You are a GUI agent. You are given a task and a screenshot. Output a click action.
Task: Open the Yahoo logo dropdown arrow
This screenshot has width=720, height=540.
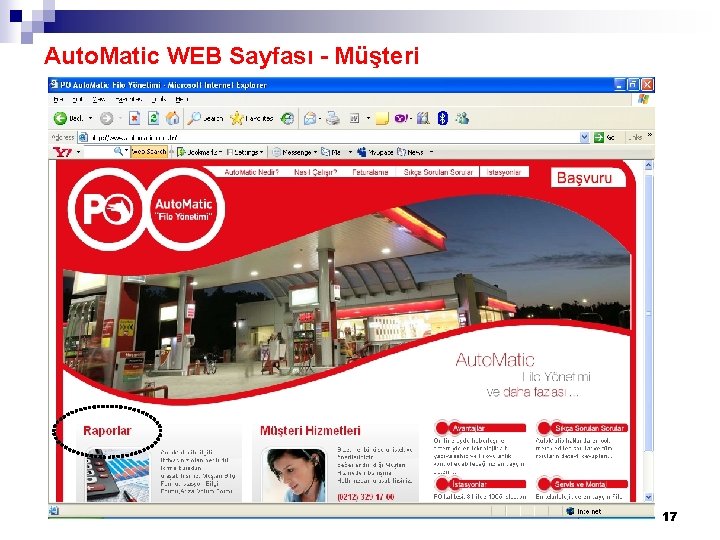coord(78,152)
